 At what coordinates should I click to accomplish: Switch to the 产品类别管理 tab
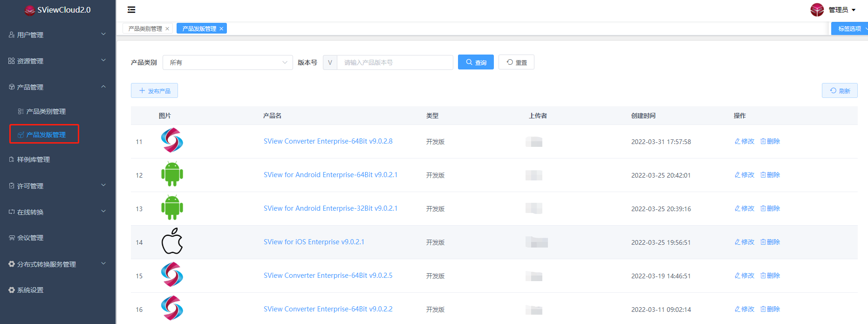point(145,28)
